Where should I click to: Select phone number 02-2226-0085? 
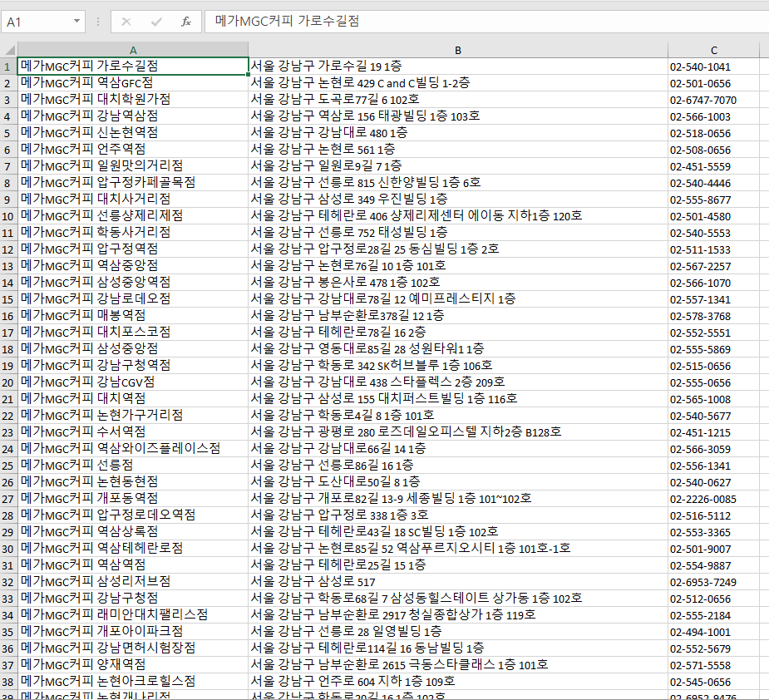point(713,499)
